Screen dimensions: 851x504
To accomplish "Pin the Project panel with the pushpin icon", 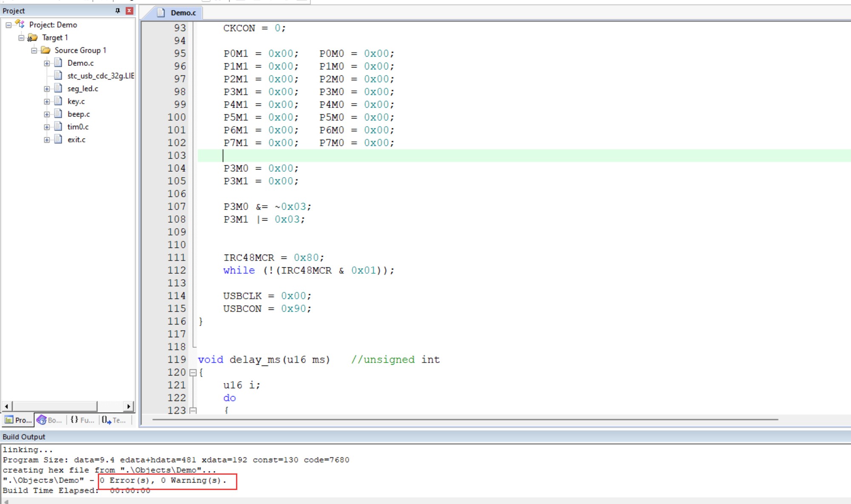I will [118, 11].
